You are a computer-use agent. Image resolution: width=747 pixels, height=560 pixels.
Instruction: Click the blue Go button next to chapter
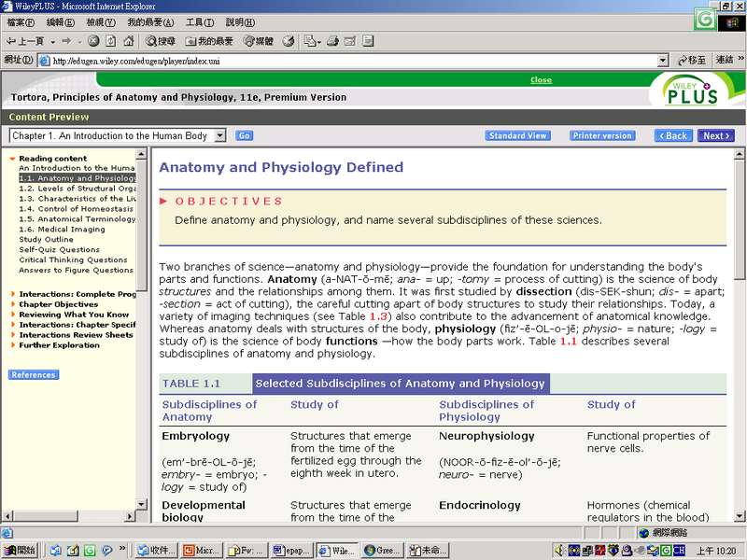pos(244,135)
